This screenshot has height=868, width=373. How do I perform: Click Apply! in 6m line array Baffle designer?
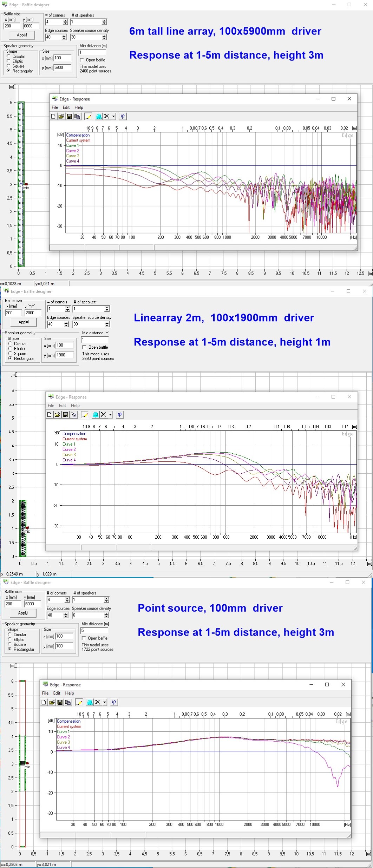click(x=22, y=35)
